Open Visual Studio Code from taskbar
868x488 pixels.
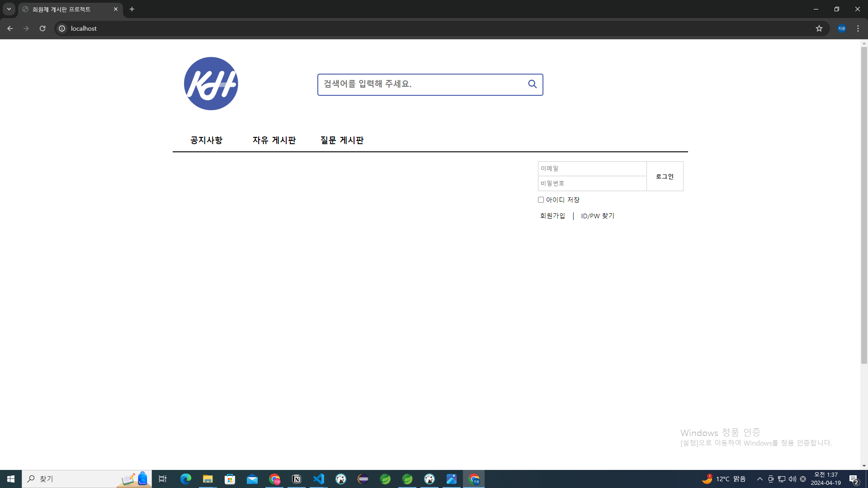(x=319, y=479)
